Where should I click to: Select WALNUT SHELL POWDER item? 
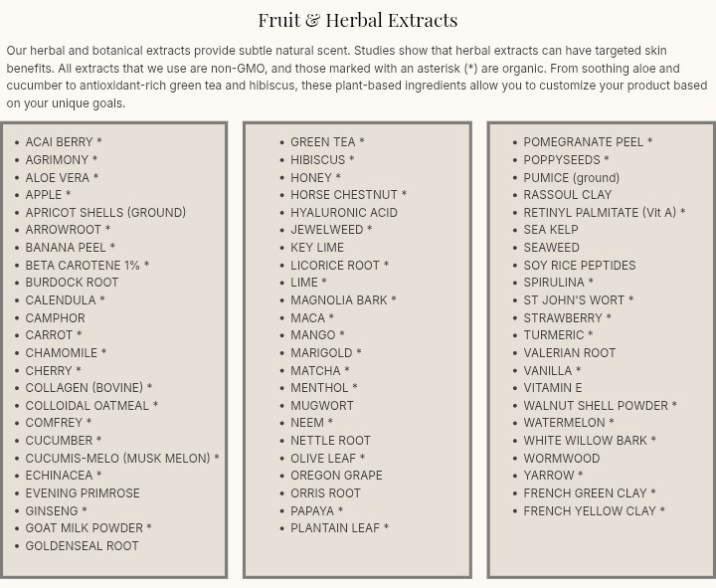click(x=600, y=406)
